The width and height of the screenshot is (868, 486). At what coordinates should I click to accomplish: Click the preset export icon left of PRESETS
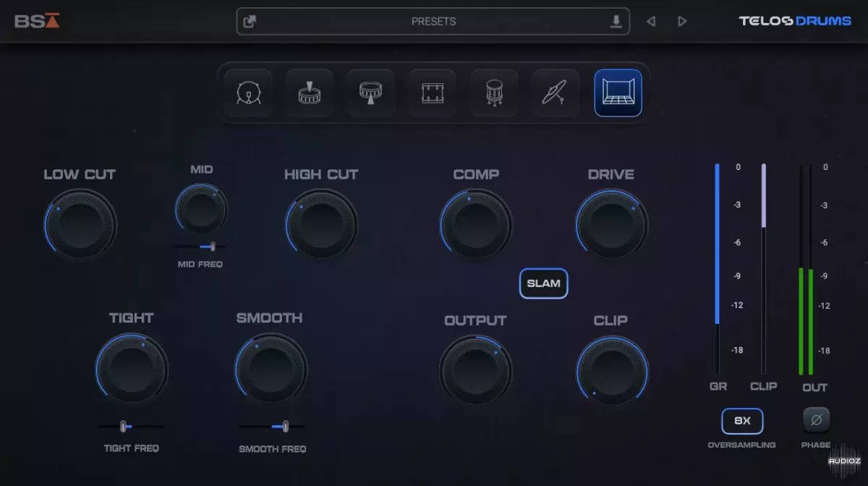click(250, 22)
